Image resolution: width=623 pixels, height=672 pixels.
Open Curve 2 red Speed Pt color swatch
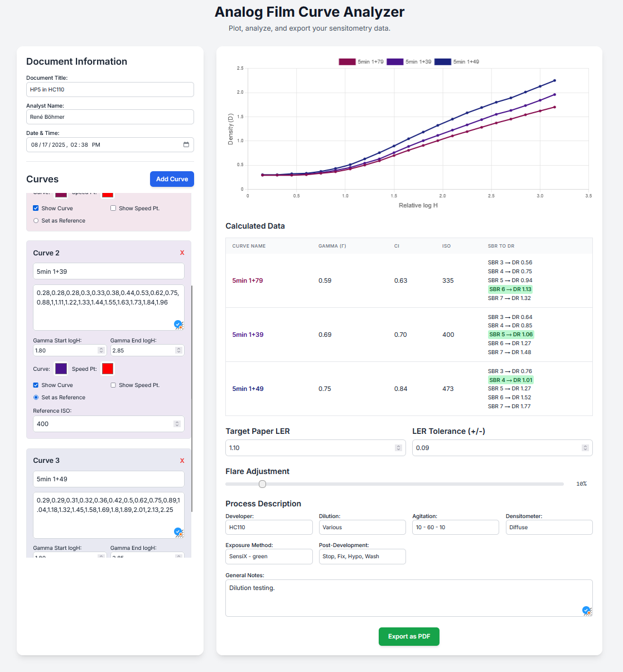(x=108, y=369)
